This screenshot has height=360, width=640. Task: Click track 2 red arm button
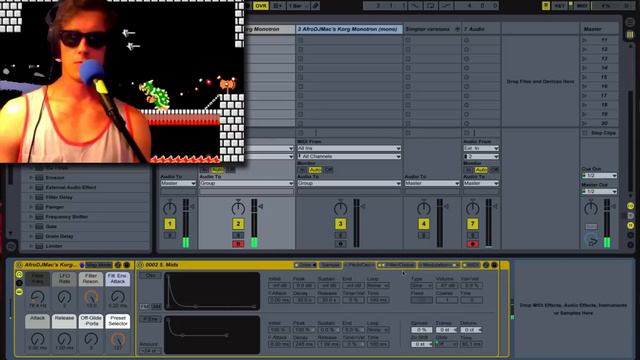(238, 244)
